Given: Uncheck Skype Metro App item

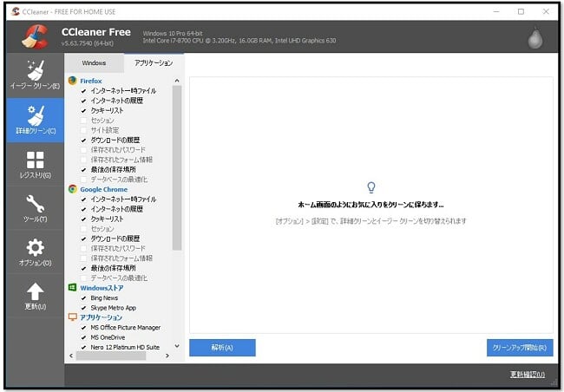Looking at the screenshot, I should 83,308.
